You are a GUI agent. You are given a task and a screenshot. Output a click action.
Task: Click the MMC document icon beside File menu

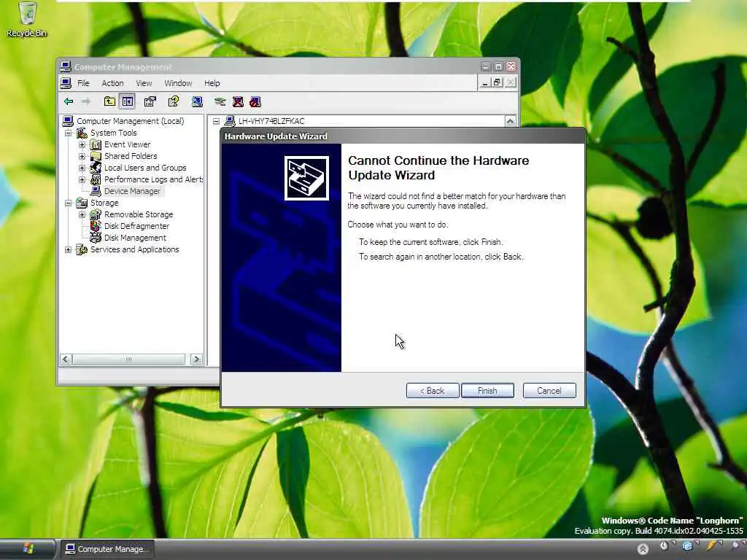click(66, 83)
